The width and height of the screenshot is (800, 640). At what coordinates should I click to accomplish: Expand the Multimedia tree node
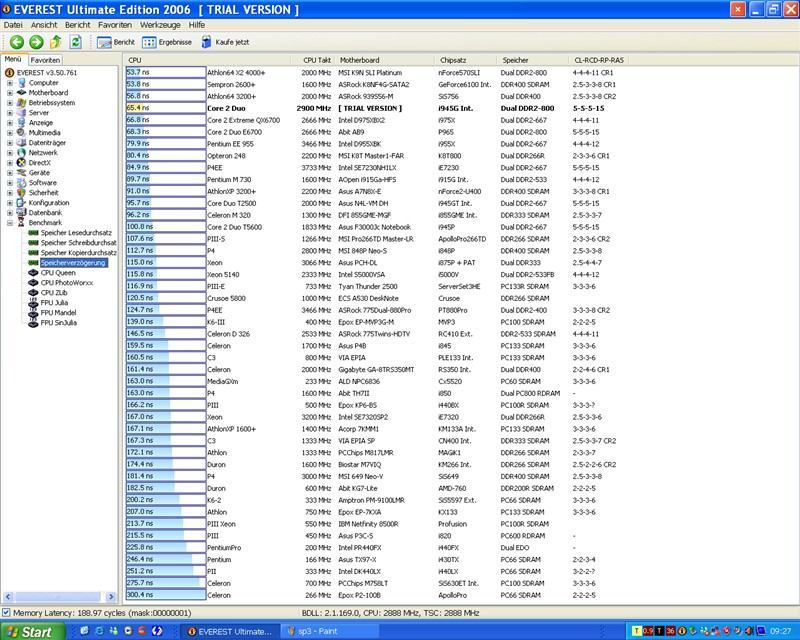pyautogui.click(x=10, y=133)
